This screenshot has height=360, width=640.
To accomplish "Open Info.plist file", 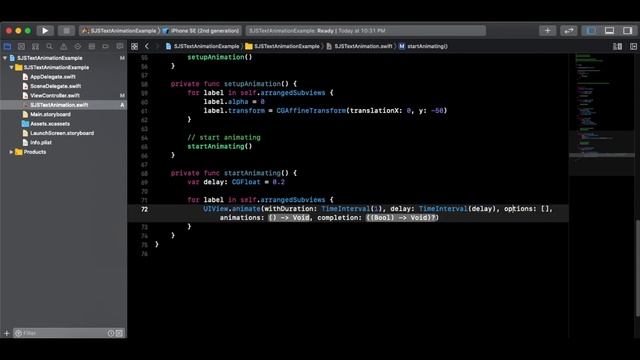I will pos(41,142).
